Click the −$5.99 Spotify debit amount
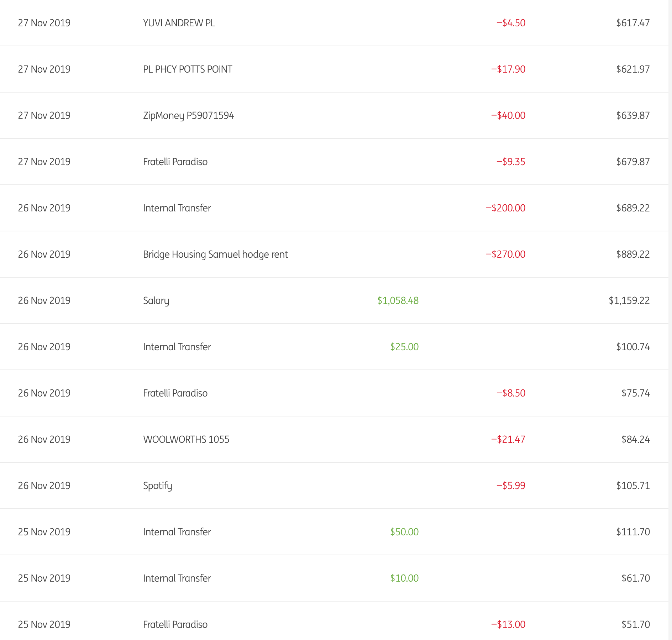Screen dimensions: 672x640 coord(511,486)
